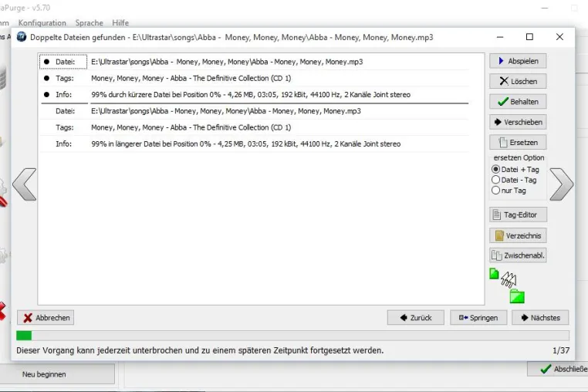This screenshot has width=588, height=392.
Task: Open the Hilfe menu
Action: 120,23
